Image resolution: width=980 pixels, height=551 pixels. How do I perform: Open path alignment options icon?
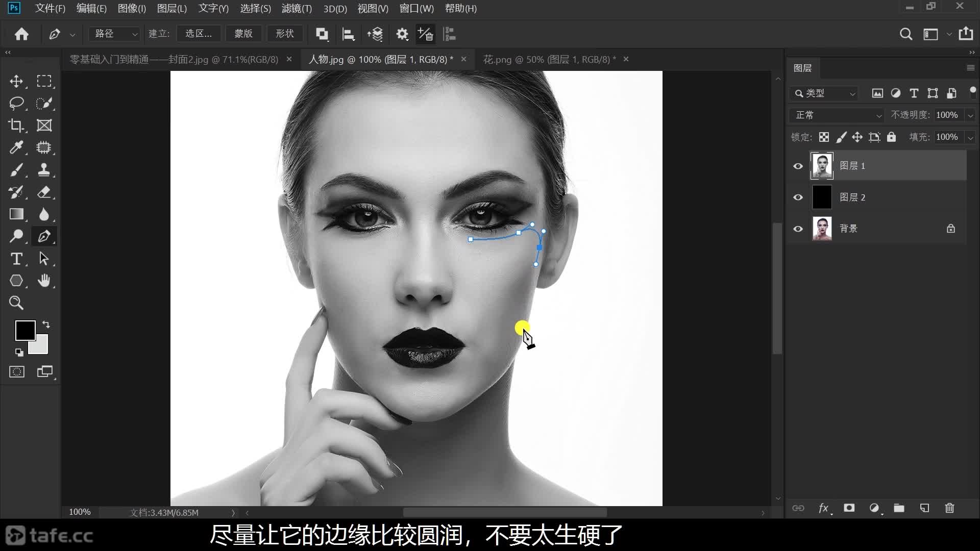pos(349,34)
